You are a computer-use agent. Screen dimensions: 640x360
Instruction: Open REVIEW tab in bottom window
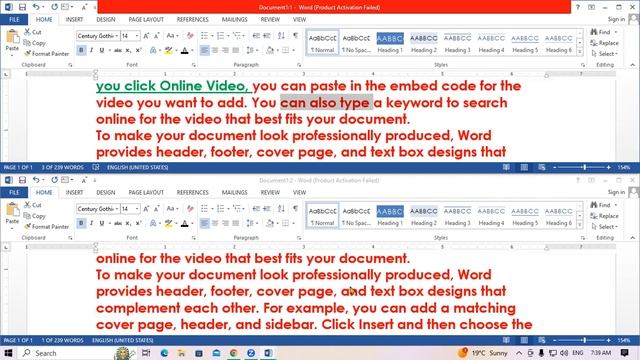click(x=270, y=193)
